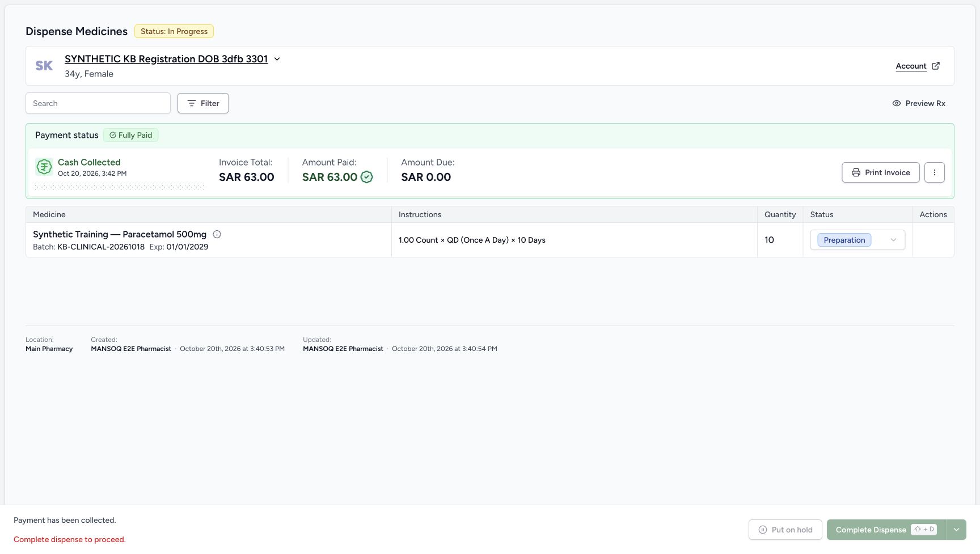
Task: Click the Filter button
Action: point(203,103)
